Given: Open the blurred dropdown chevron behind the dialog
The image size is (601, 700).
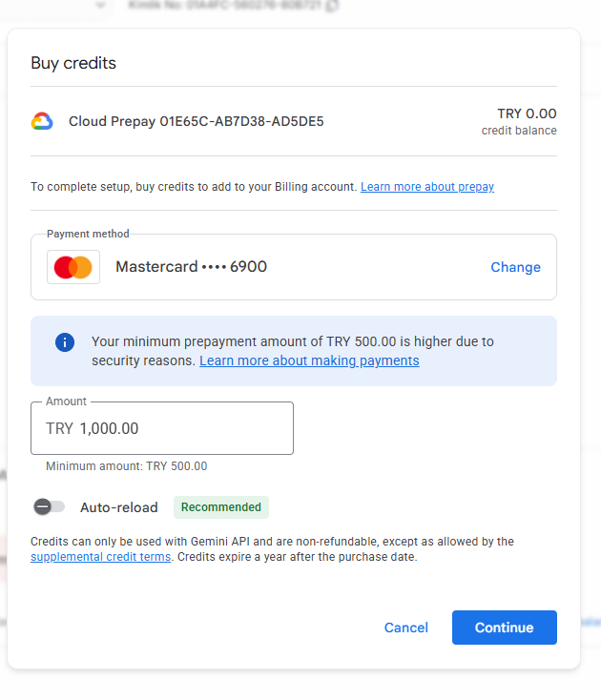Looking at the screenshot, I should [x=100, y=6].
